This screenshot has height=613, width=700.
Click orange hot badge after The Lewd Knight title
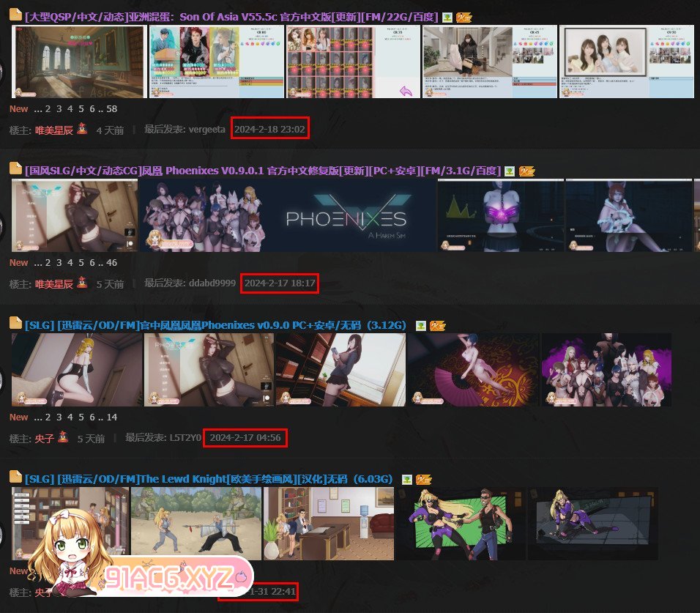pos(423,480)
